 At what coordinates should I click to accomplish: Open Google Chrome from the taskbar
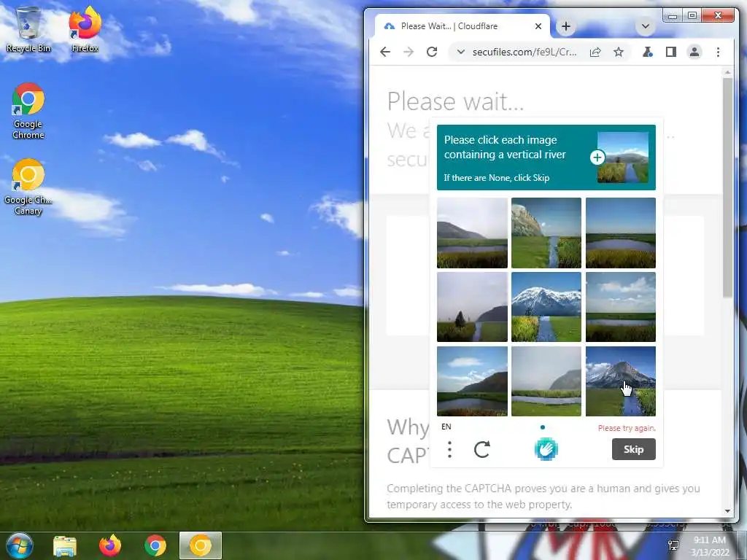click(155, 545)
